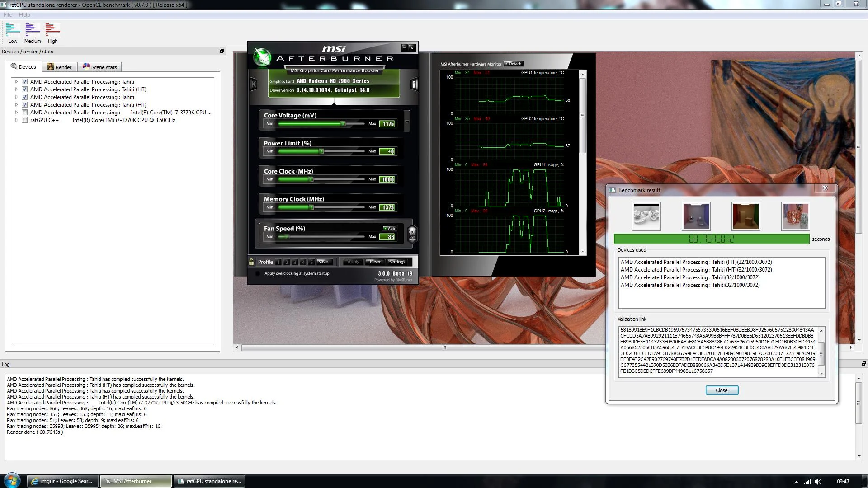The image size is (868, 488).
Task: Select profile slot 1 in Afterburner
Action: pyautogui.click(x=278, y=262)
